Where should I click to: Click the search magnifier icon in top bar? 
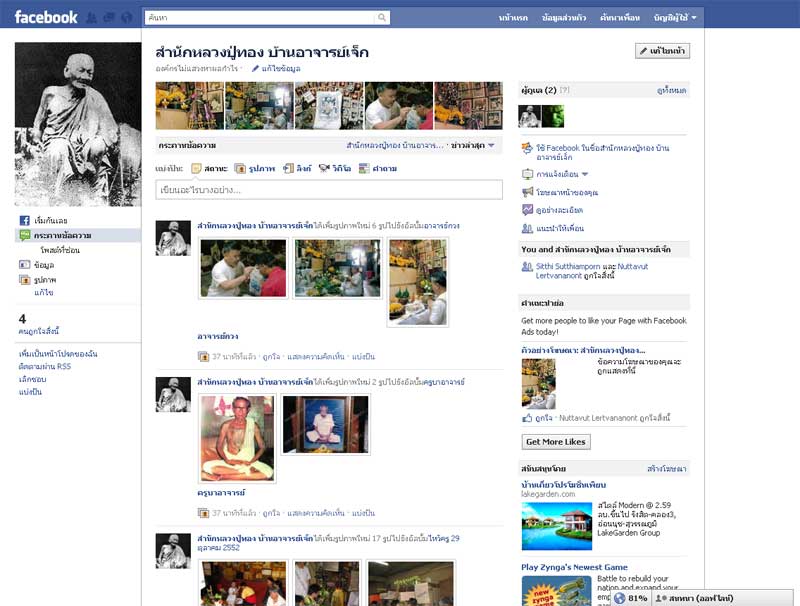[x=381, y=18]
